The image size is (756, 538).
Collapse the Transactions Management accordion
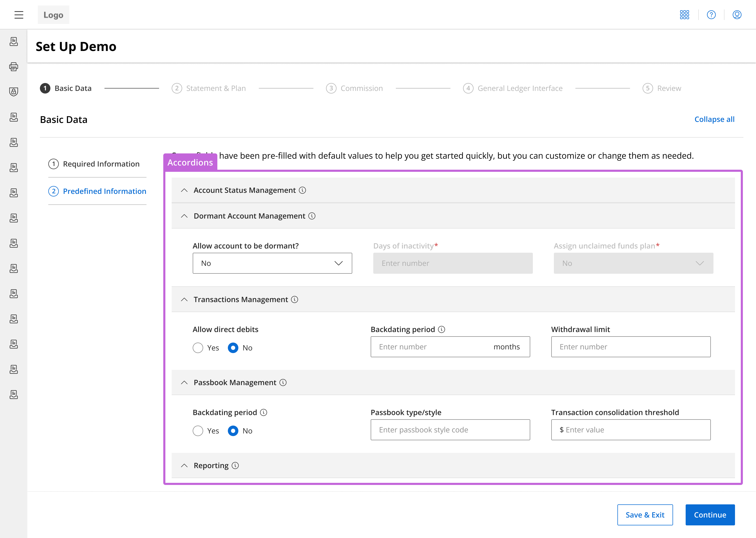pos(184,299)
